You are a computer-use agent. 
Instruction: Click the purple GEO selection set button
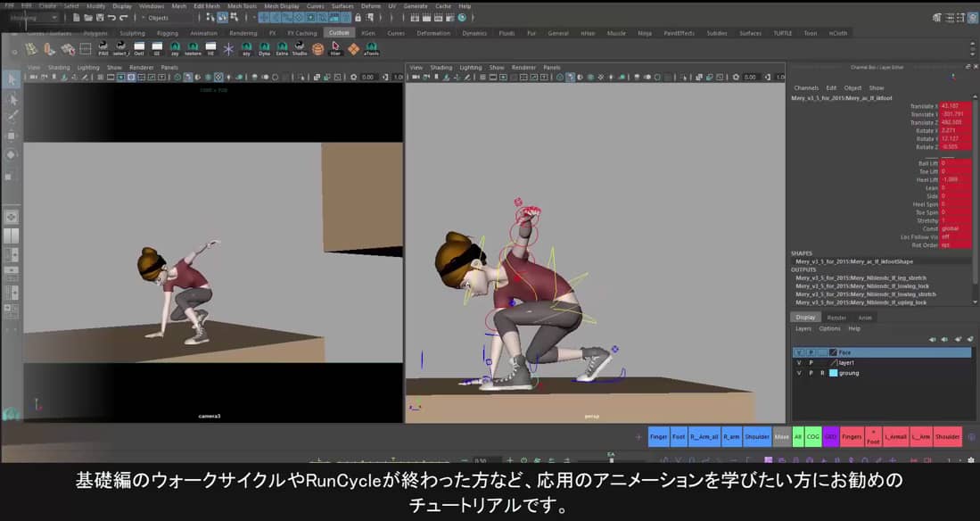(x=830, y=436)
